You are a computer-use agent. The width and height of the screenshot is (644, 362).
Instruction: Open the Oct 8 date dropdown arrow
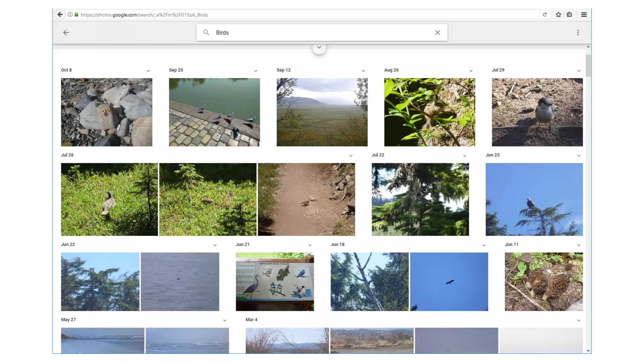[148, 71]
